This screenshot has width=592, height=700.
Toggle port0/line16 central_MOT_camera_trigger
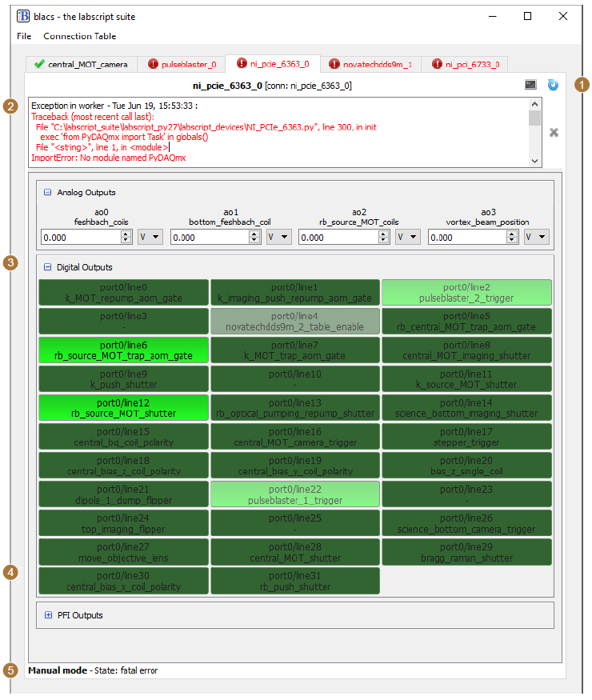[x=295, y=437]
